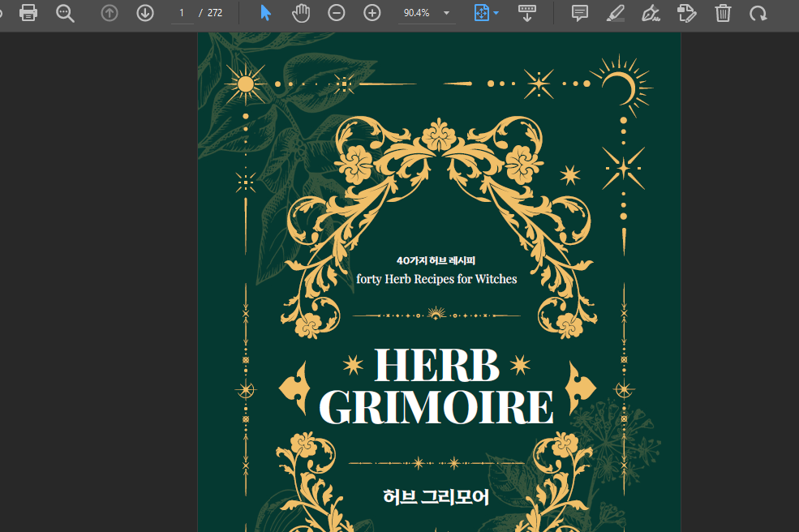The image size is (799, 532).
Task: Click the Print file icon
Action: (x=28, y=13)
